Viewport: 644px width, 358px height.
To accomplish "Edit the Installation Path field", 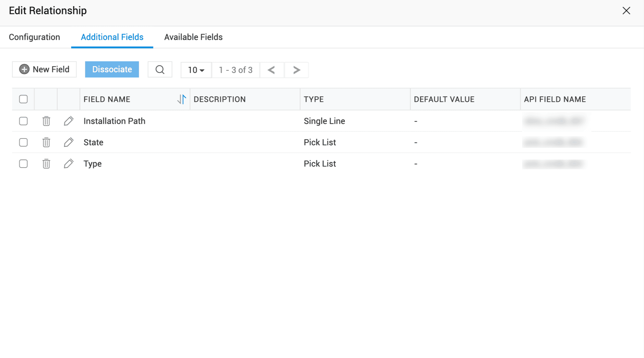I will (x=68, y=121).
